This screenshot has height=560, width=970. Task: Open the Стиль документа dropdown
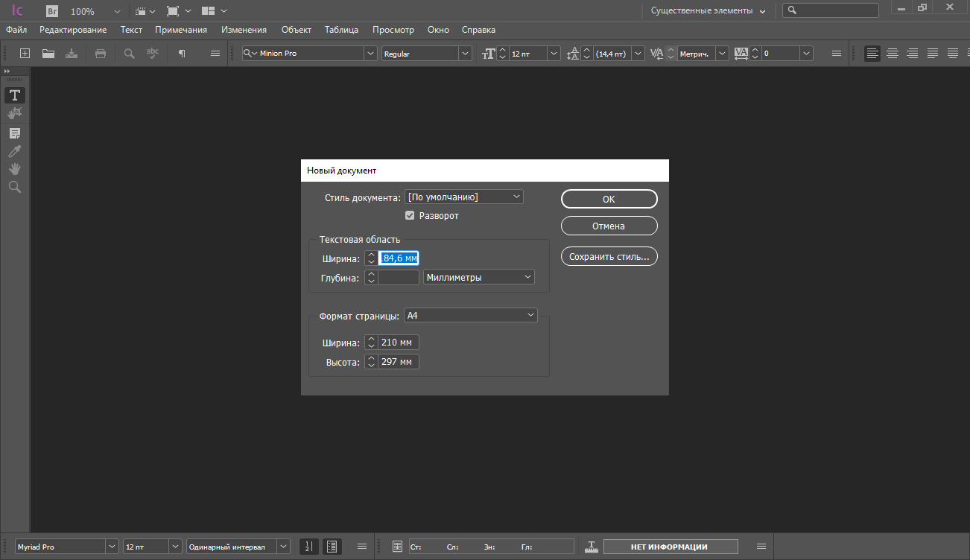point(464,197)
